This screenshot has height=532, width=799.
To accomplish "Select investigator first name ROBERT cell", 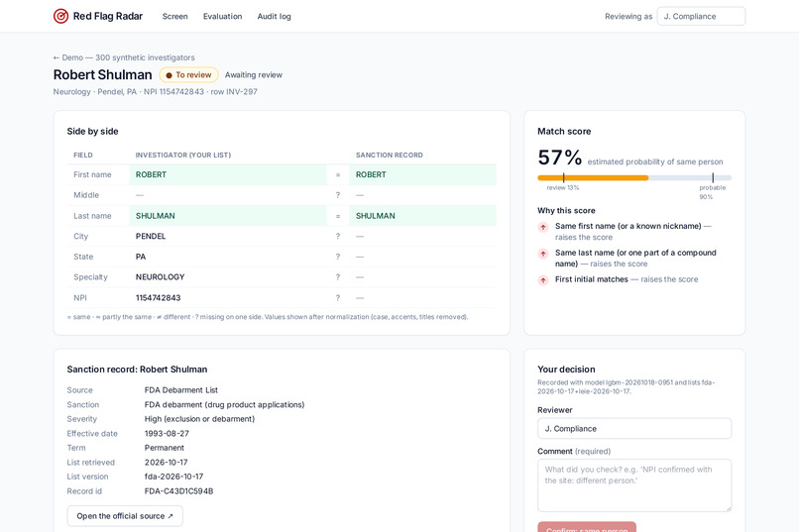I will click(228, 174).
